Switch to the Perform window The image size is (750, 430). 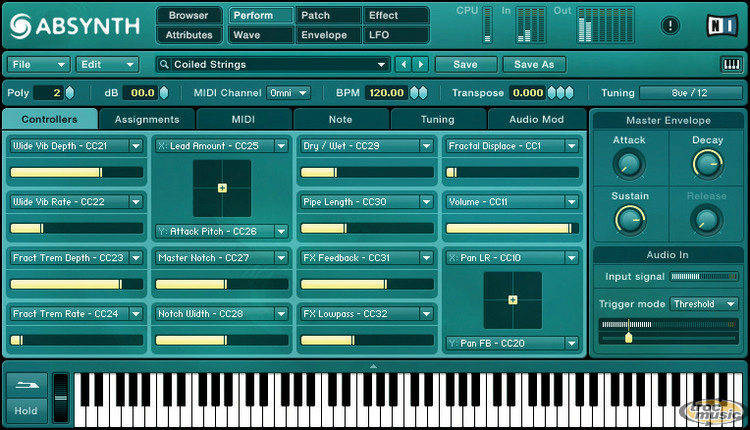coord(261,15)
